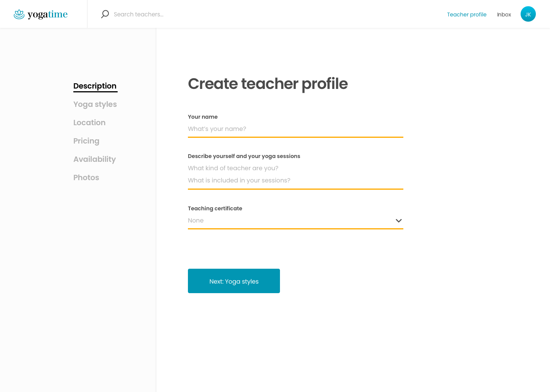Select the search magnifier icon
The width and height of the screenshot is (550, 392).
tap(105, 14)
